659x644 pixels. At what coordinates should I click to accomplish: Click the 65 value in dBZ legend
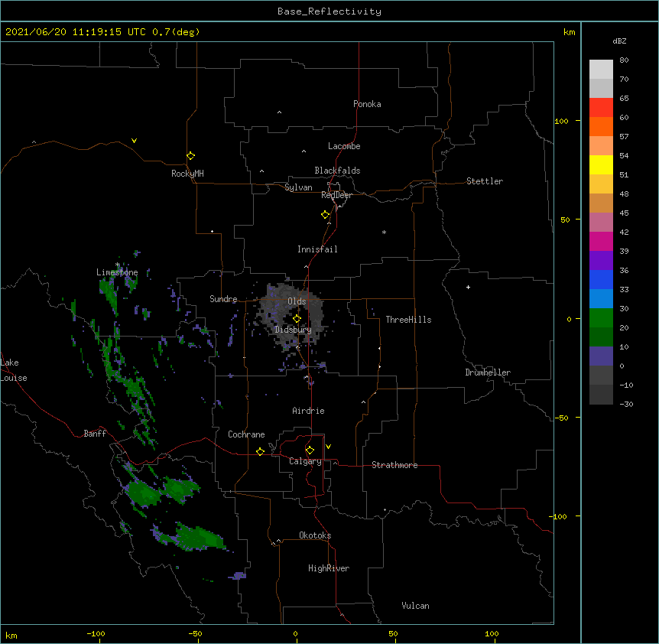coord(624,99)
